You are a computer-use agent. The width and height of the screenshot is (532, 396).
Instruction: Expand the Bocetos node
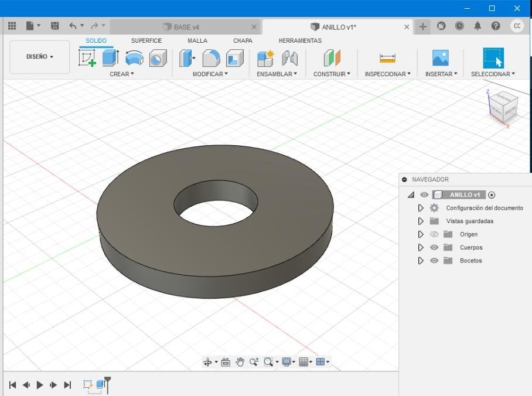click(x=421, y=261)
